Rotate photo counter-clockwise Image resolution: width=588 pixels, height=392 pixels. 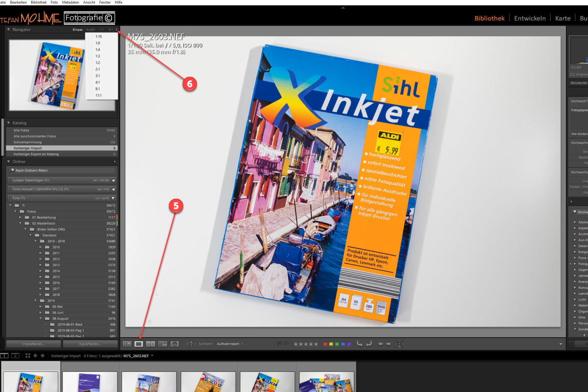[359, 344]
